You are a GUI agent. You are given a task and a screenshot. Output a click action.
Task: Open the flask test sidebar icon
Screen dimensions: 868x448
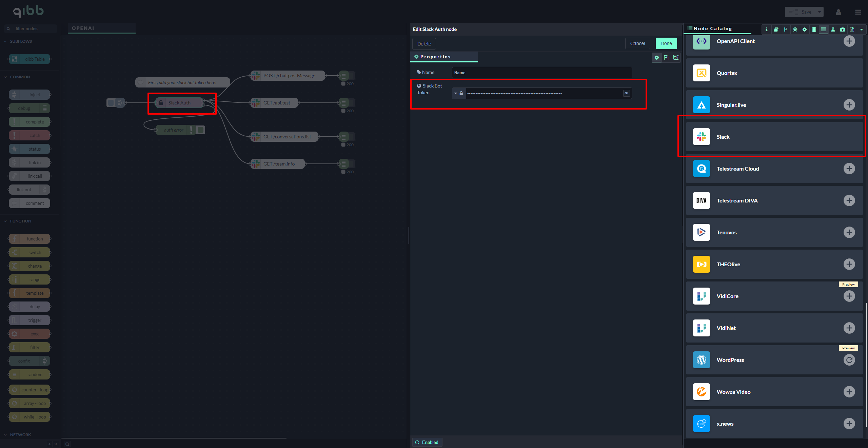pyautogui.click(x=833, y=30)
